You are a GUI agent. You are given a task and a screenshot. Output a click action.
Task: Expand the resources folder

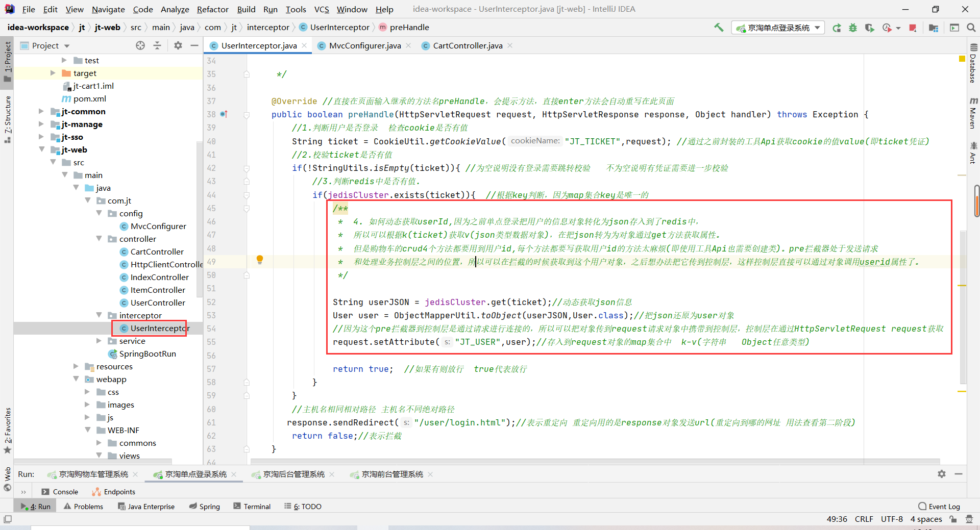pyautogui.click(x=76, y=366)
